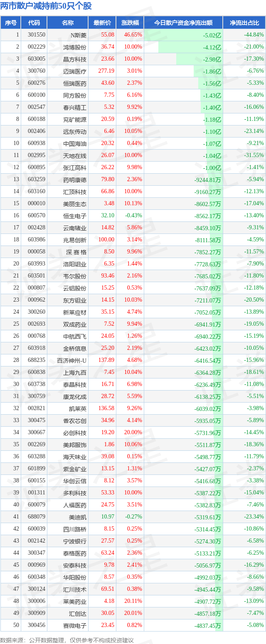266x644 pixels.
Task: Click the -0.43% change for 恒生电子
Action: coord(134,216)
